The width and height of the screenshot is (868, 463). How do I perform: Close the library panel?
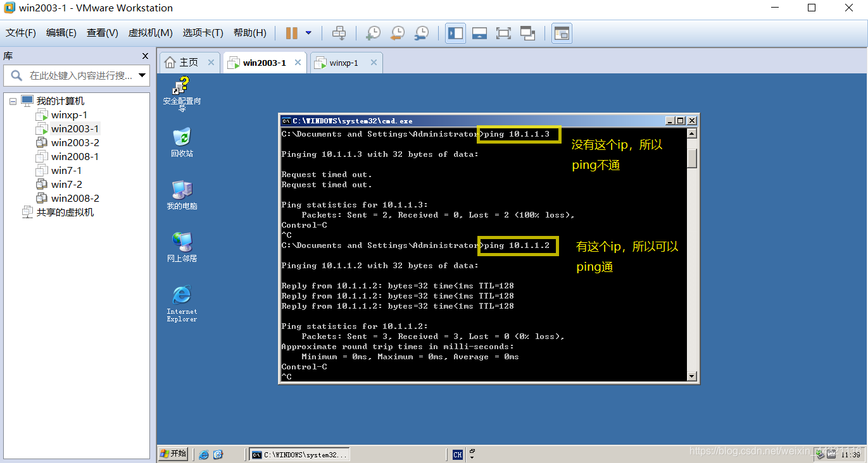[x=145, y=56]
